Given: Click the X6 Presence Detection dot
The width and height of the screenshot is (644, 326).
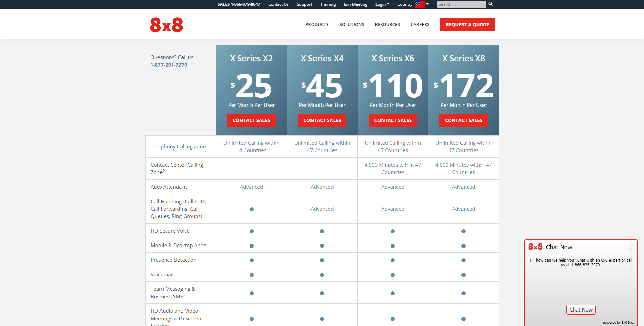Looking at the screenshot, I should coord(393,260).
